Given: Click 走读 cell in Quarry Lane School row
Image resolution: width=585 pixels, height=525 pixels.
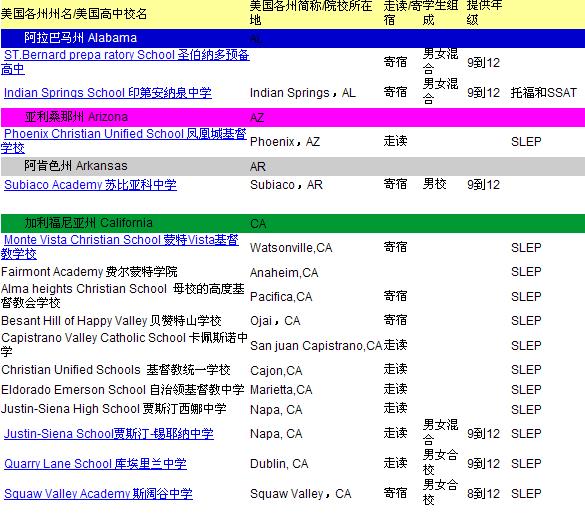Looking at the screenshot, I should tap(395, 463).
